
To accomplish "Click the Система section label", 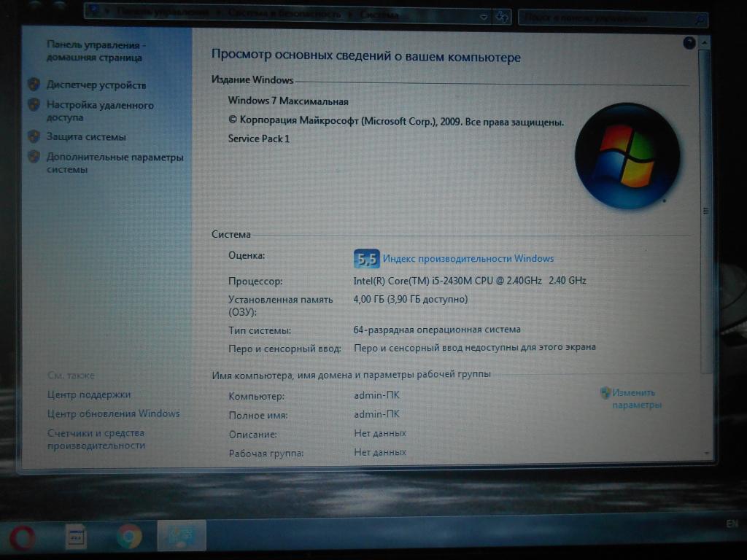I will pyautogui.click(x=231, y=234).
